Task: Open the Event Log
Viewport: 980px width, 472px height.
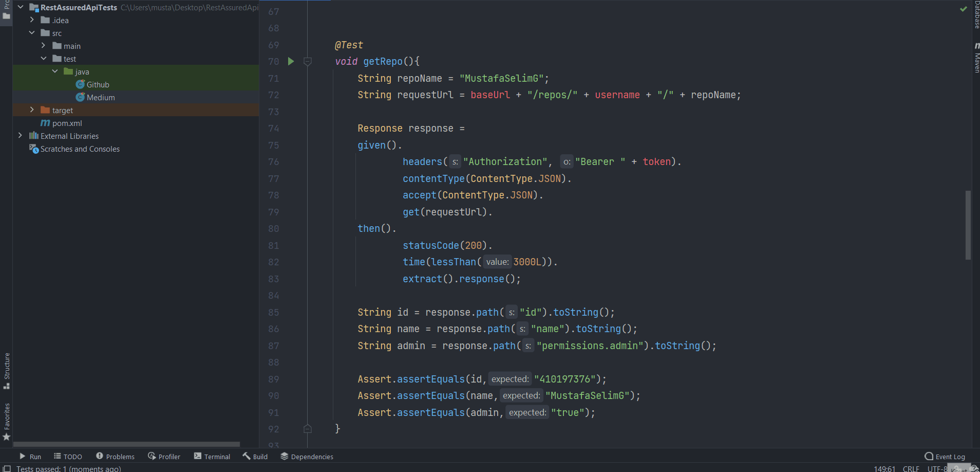Action: pos(945,457)
